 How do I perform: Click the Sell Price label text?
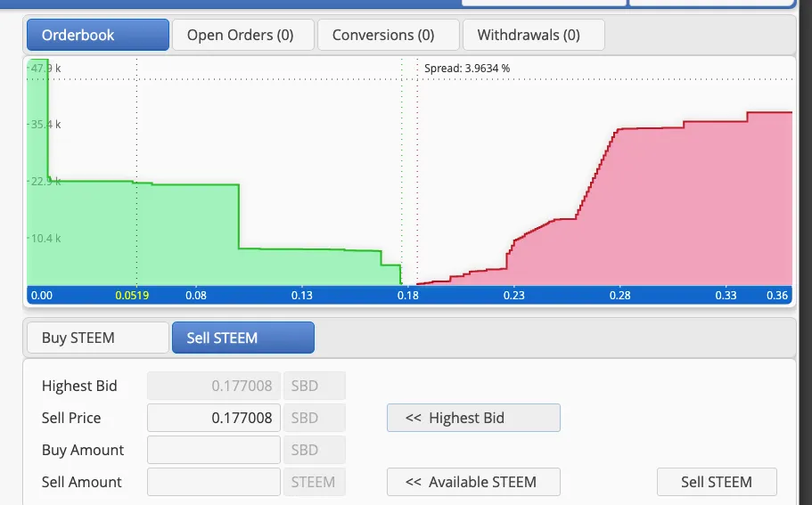tap(71, 418)
